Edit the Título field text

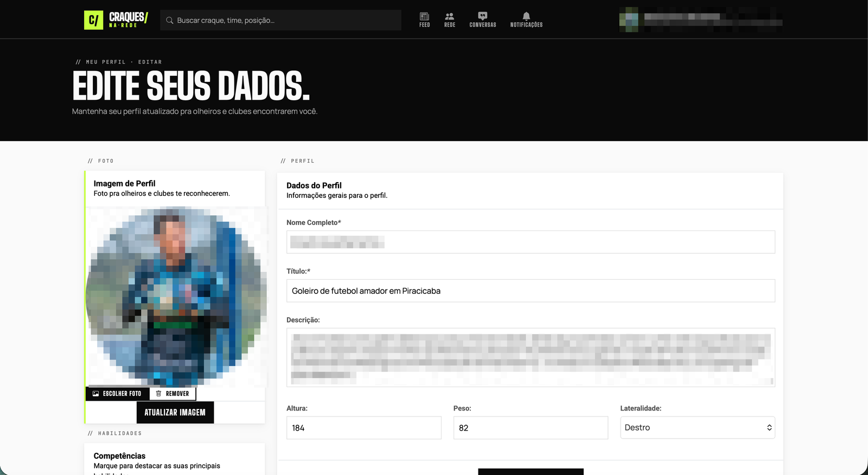(531, 291)
